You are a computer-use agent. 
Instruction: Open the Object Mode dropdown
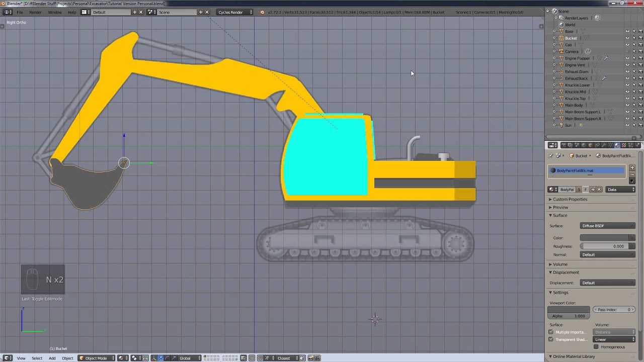coord(96,358)
